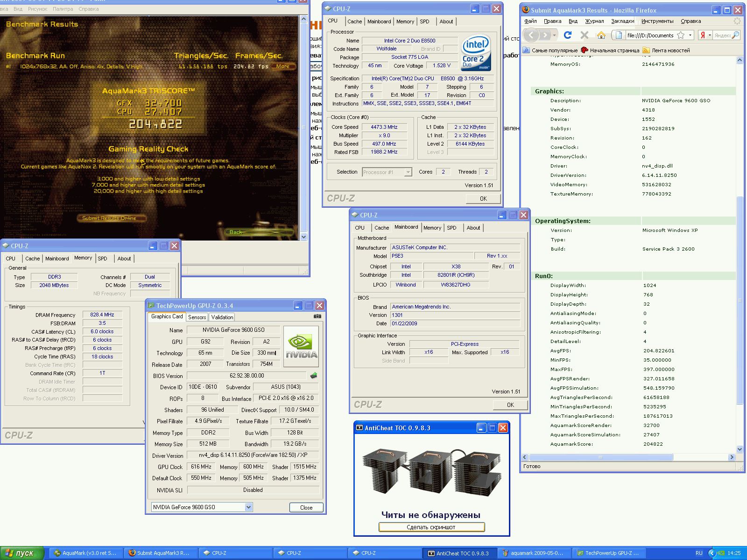
Task: Click OK in the CPU-Z processor window
Action: pyautogui.click(x=483, y=199)
